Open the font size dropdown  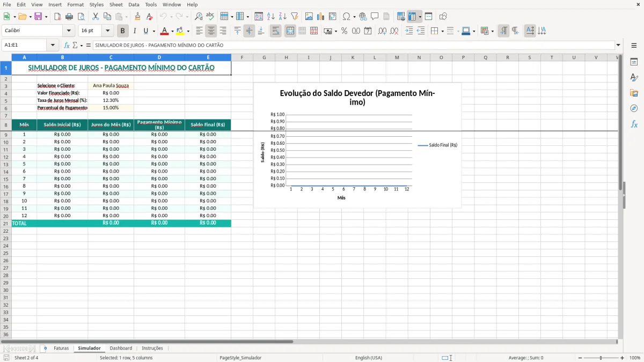click(107, 31)
